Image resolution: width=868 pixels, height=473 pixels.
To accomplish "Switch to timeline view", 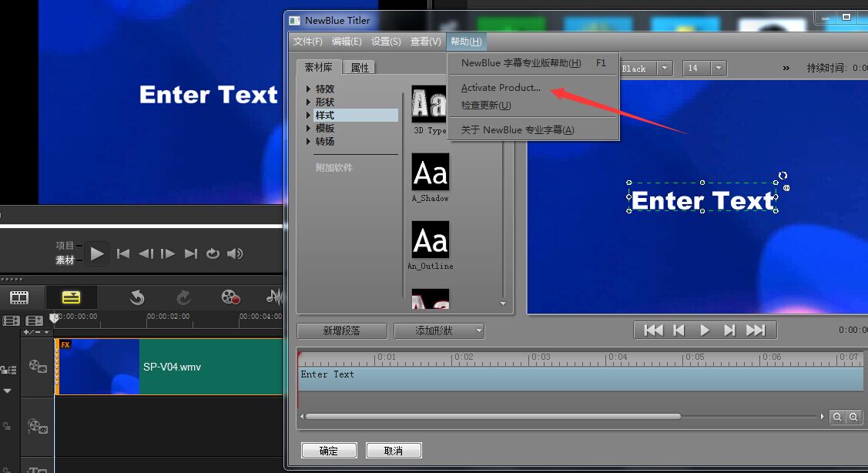I will coord(71,297).
